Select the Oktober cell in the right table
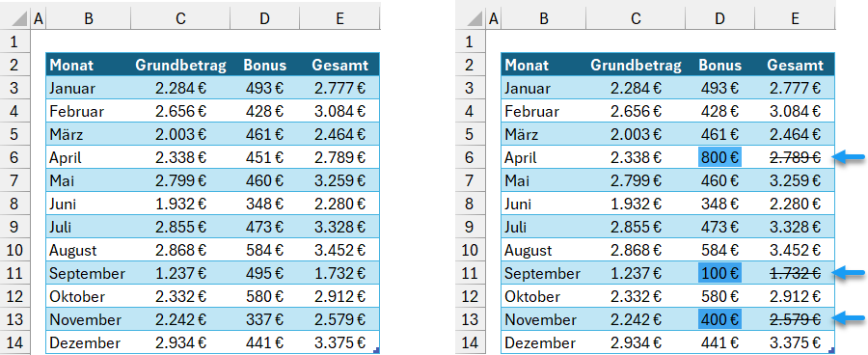Viewport: 868px width, 355px height. click(544, 297)
